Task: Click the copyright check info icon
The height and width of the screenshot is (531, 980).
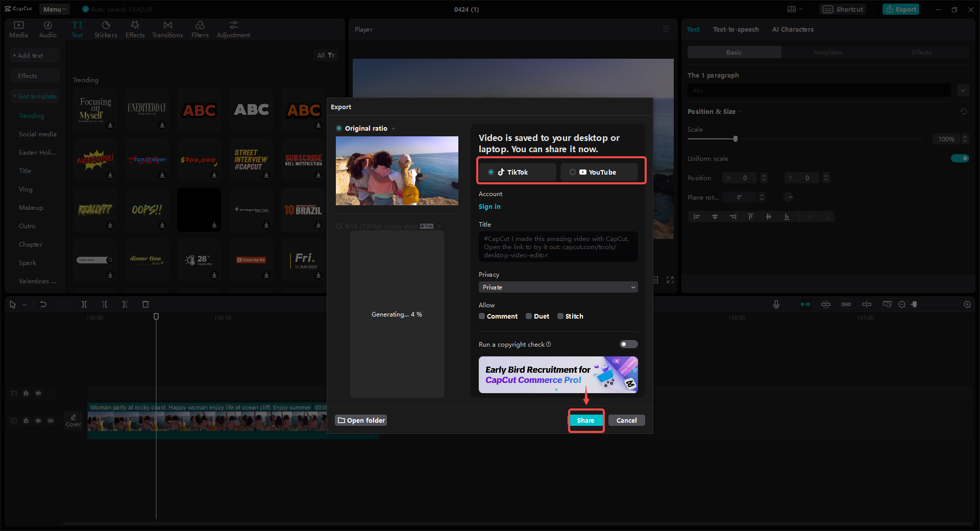Action: pyautogui.click(x=549, y=344)
